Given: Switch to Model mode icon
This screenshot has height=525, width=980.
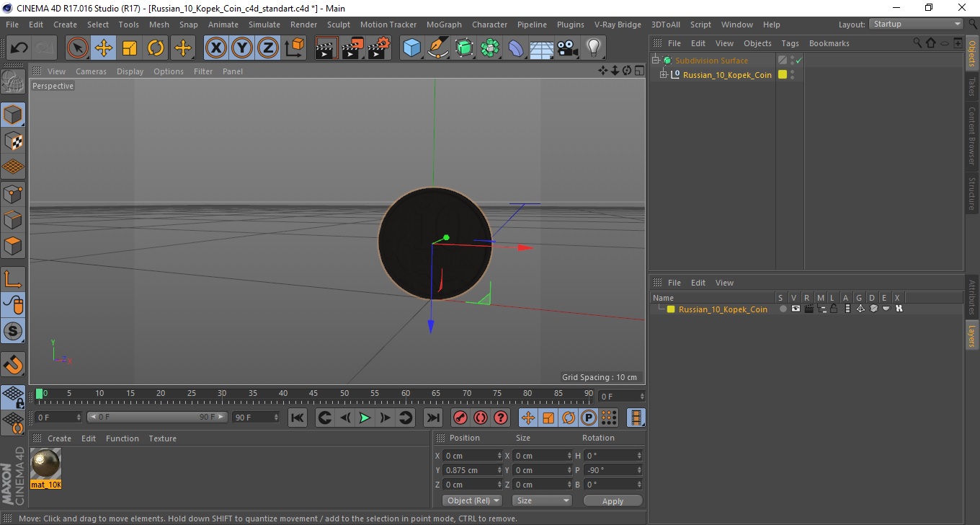Looking at the screenshot, I should pyautogui.click(x=13, y=115).
